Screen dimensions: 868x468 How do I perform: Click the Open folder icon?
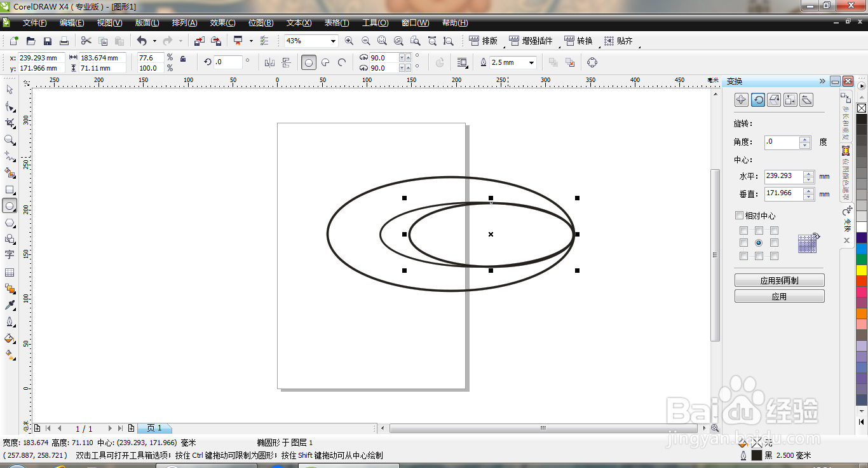tap(31, 41)
